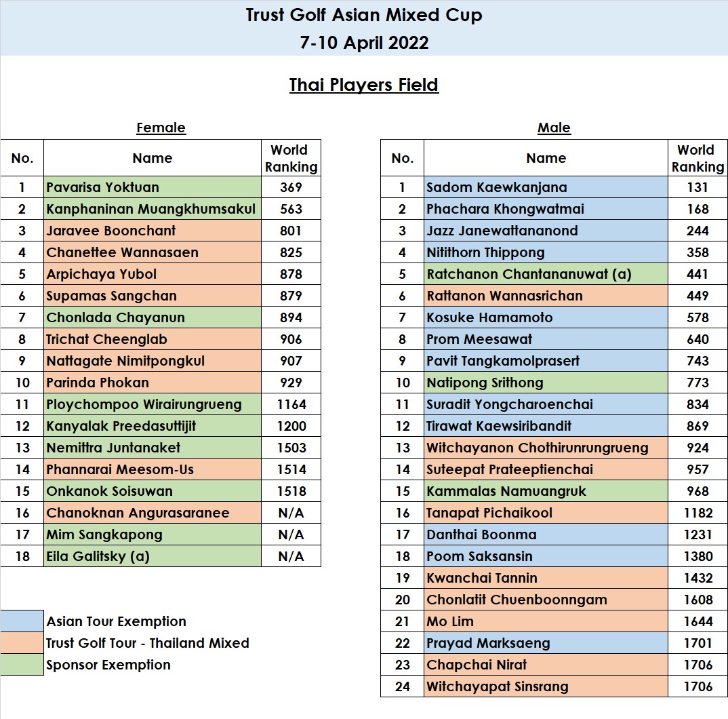
Task: Click the underlined Female table heading
Action: pyautogui.click(x=161, y=128)
